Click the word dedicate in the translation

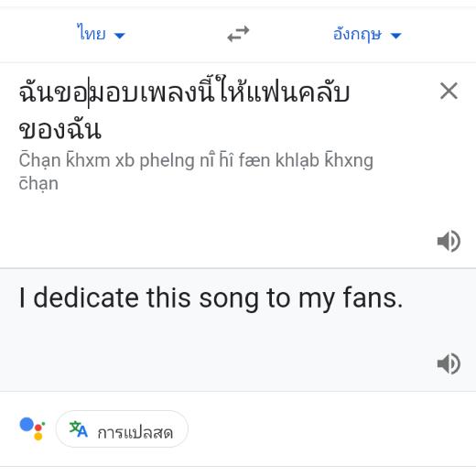pos(86,297)
